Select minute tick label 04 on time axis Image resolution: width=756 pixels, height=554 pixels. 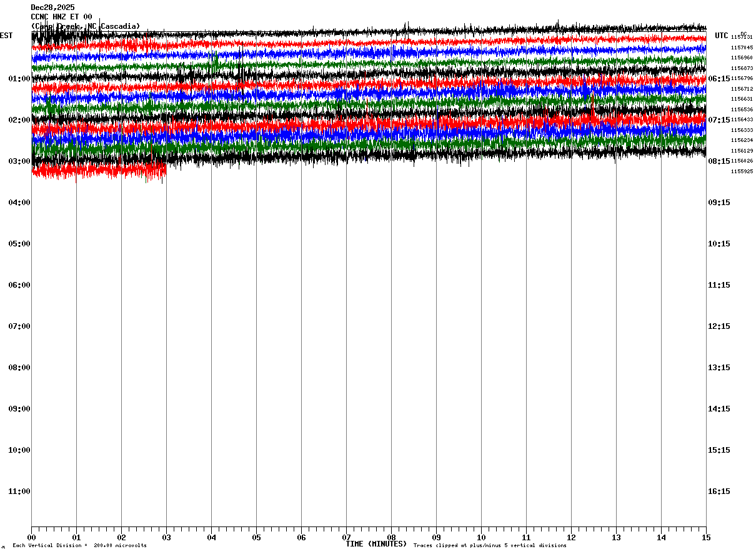click(211, 538)
